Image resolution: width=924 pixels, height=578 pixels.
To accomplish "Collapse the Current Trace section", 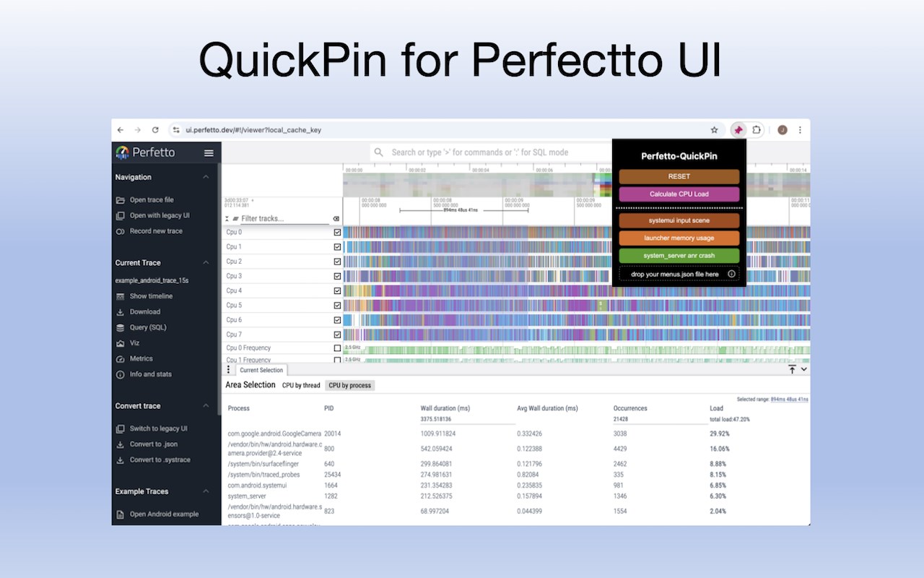I will pyautogui.click(x=206, y=263).
